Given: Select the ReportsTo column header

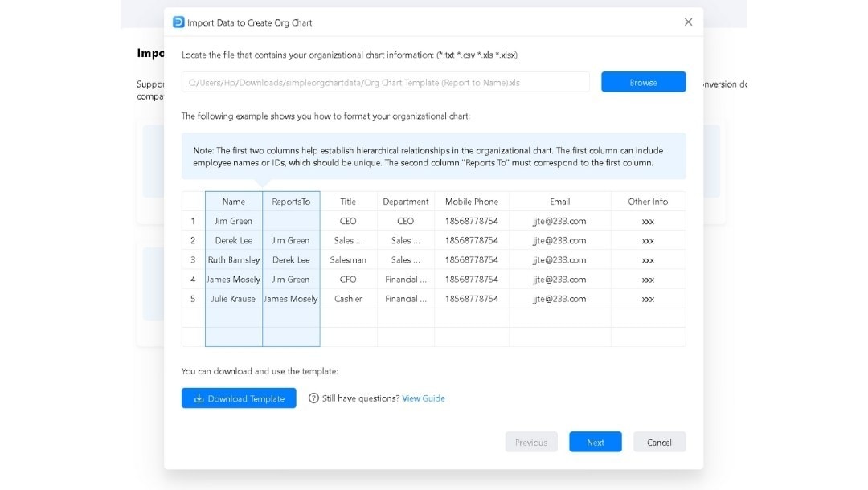Looking at the screenshot, I should click(291, 201).
